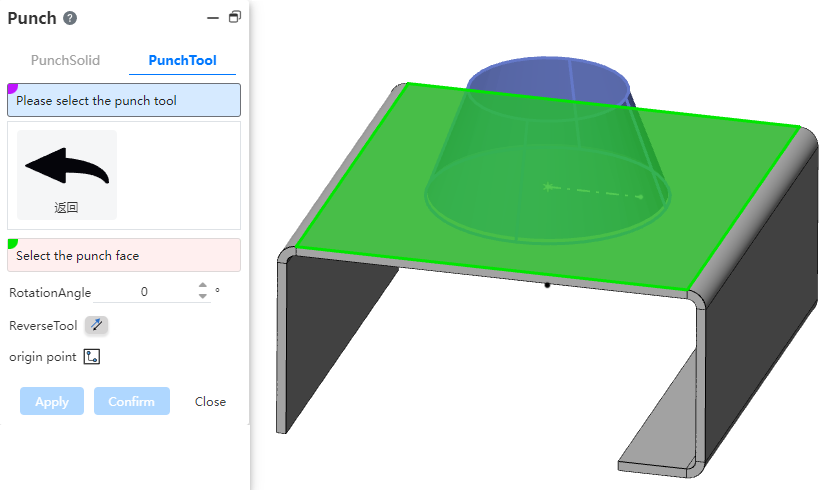This screenshot has width=840, height=490.
Task: Pick the origin point icon
Action: coord(92,357)
